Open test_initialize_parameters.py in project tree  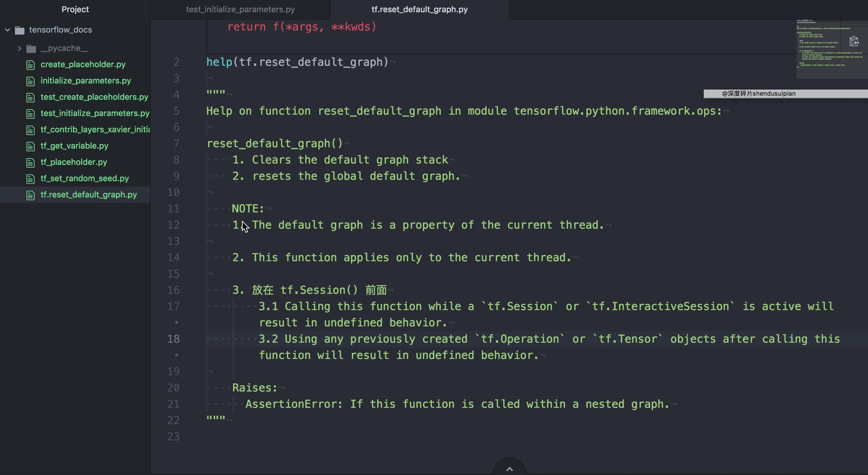pos(95,113)
